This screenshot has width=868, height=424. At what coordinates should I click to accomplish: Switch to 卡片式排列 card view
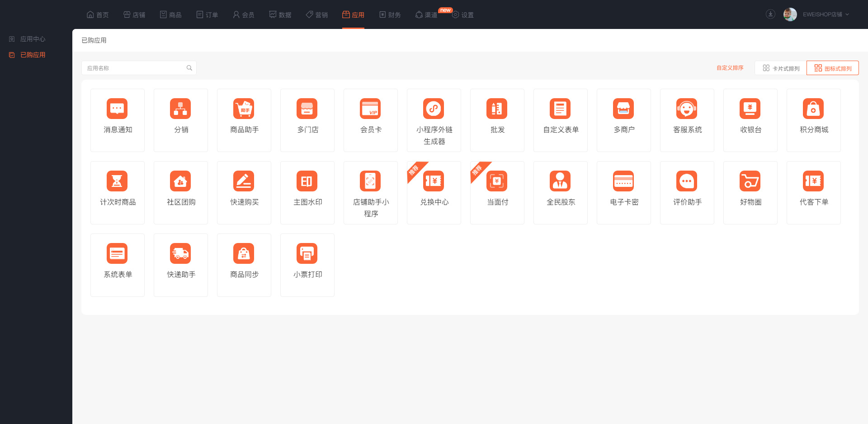tap(781, 68)
